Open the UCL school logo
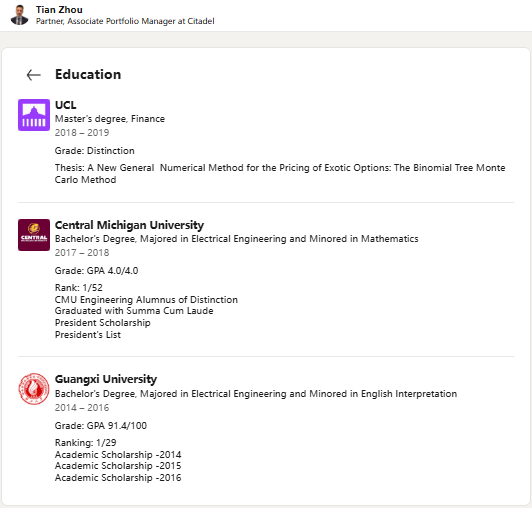532x508 pixels. (x=34, y=115)
